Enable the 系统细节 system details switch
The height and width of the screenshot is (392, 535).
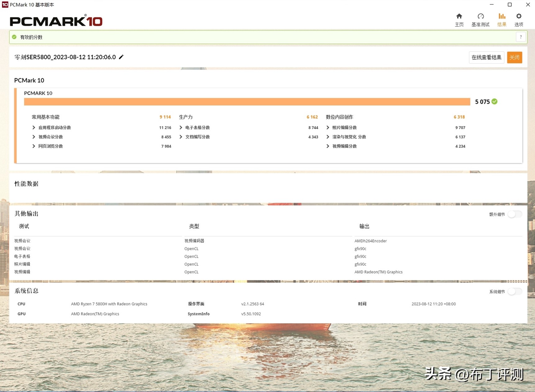[x=514, y=291]
